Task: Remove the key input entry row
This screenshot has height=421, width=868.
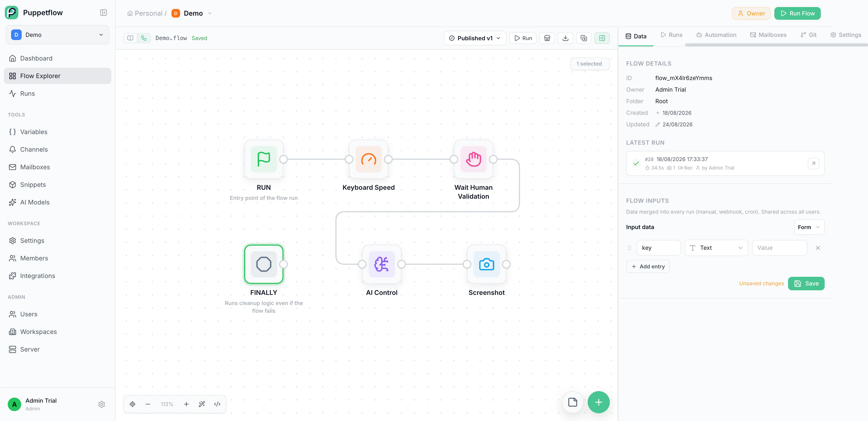Action: 817,248
